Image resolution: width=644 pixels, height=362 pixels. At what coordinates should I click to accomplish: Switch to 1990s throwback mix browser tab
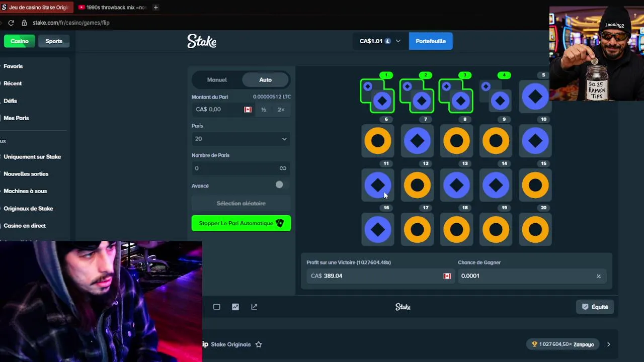113,8
